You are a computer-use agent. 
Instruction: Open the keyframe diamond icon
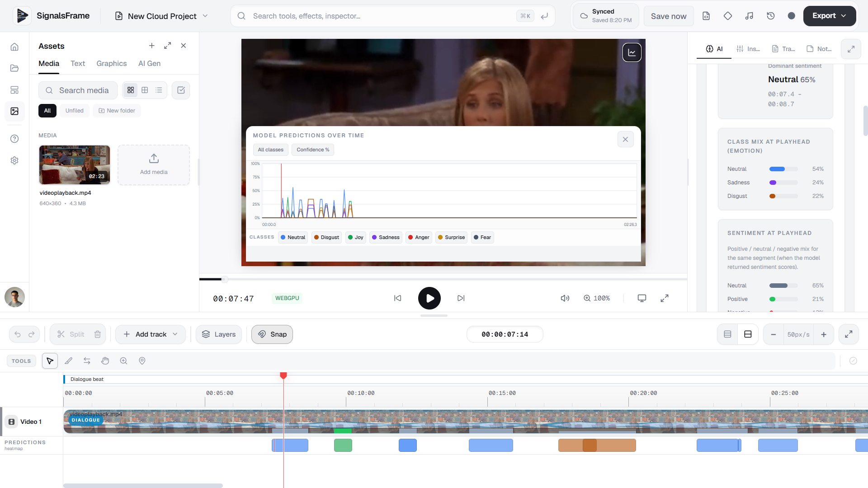coord(728,16)
